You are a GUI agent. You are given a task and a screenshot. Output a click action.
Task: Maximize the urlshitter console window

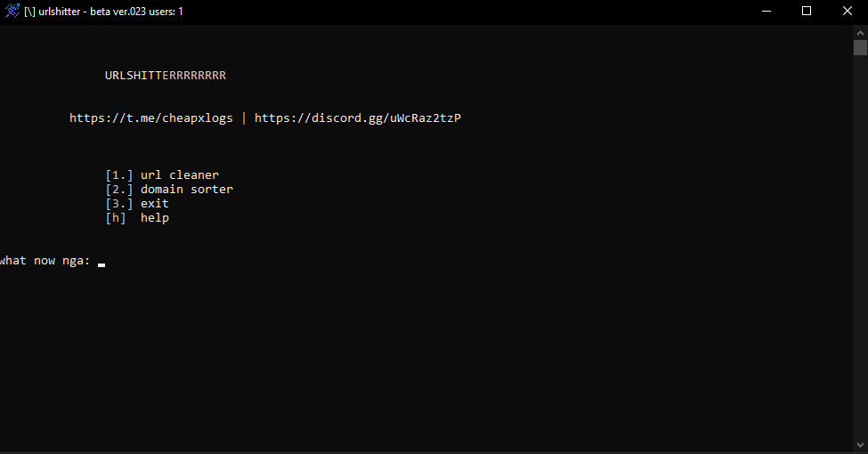pyautogui.click(x=807, y=11)
